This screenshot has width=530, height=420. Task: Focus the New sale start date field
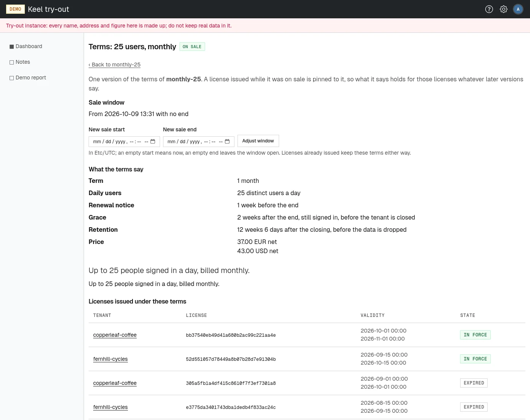(124, 141)
